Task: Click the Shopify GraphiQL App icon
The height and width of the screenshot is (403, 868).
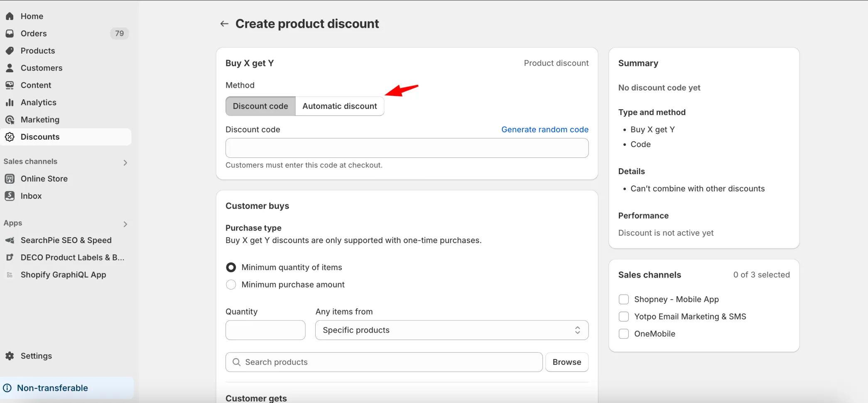Action: pos(10,275)
